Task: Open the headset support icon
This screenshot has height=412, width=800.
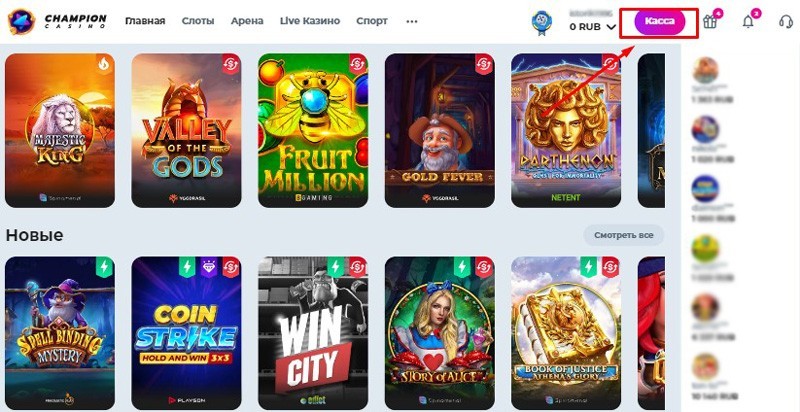Action: (786, 21)
